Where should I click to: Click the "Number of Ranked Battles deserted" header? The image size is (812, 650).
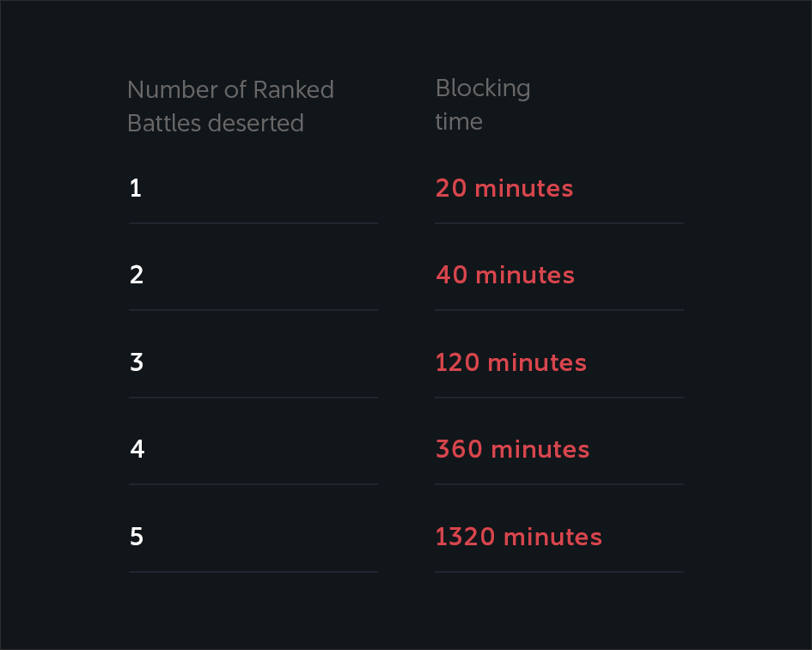230,106
